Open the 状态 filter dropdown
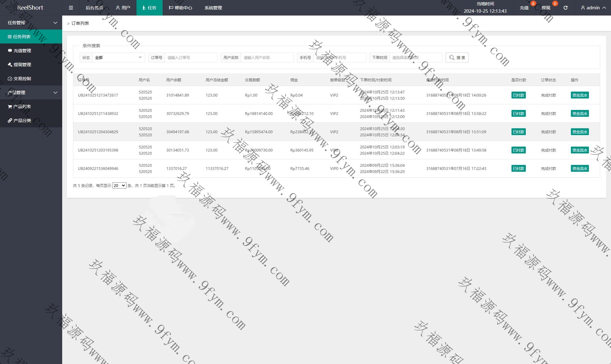The width and height of the screenshot is (611, 364). 118,57
